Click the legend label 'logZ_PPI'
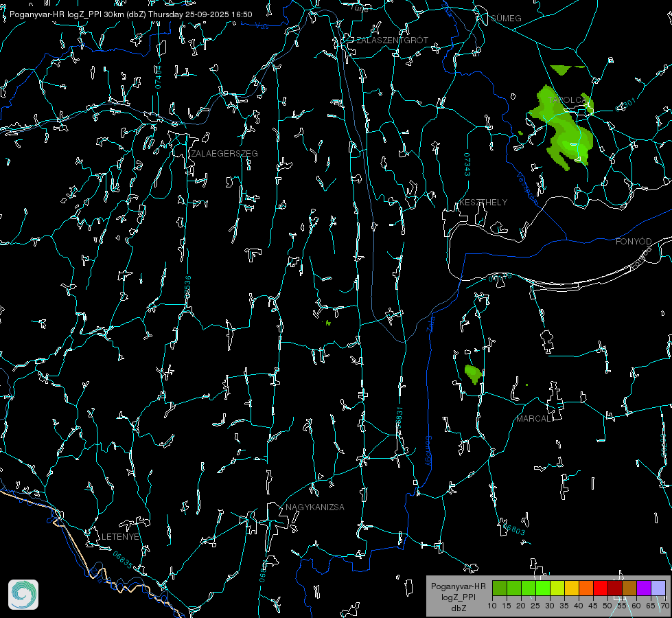This screenshot has width=672, height=618. (458, 597)
